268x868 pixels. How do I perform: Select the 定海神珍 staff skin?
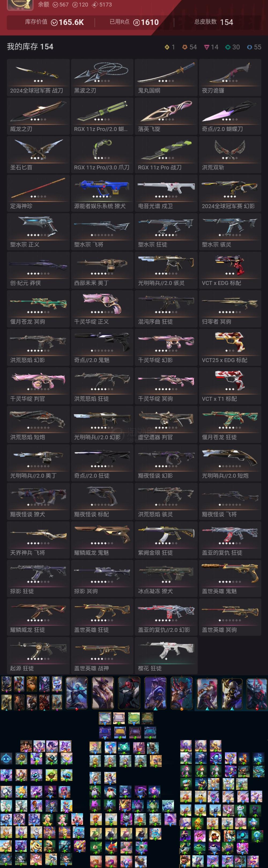[x=38, y=193]
